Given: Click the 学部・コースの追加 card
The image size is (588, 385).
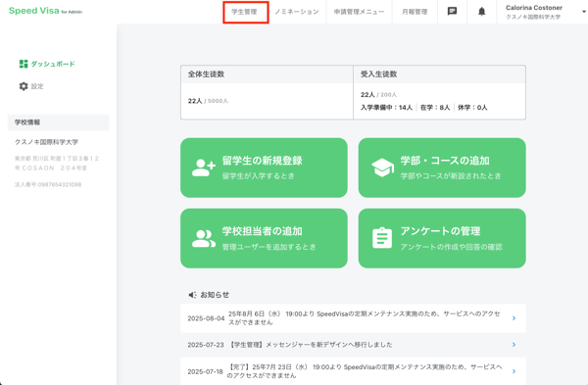Looking at the screenshot, I should (x=442, y=168).
